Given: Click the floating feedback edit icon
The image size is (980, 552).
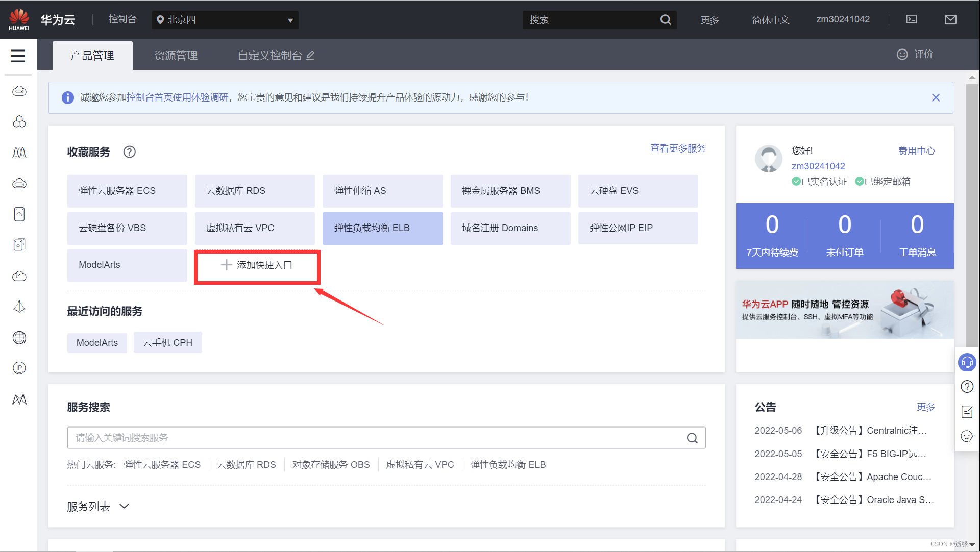Looking at the screenshot, I should click(x=967, y=412).
